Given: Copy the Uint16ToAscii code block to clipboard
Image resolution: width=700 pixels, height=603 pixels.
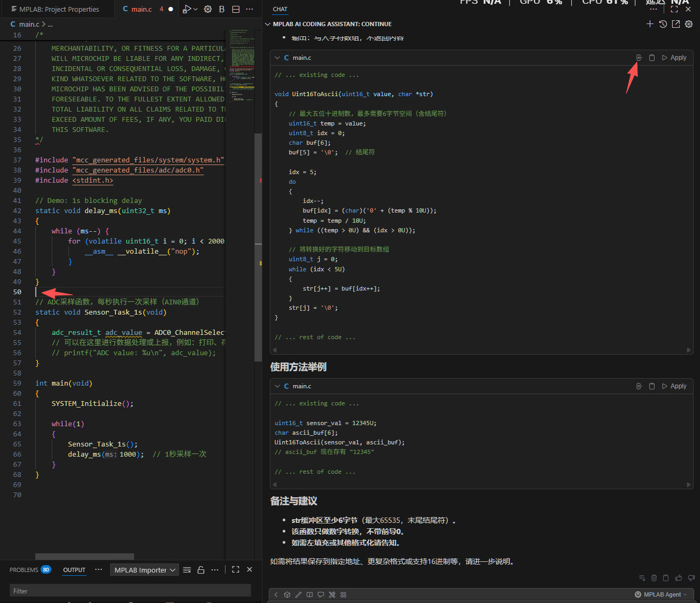Looking at the screenshot, I should coord(652,58).
